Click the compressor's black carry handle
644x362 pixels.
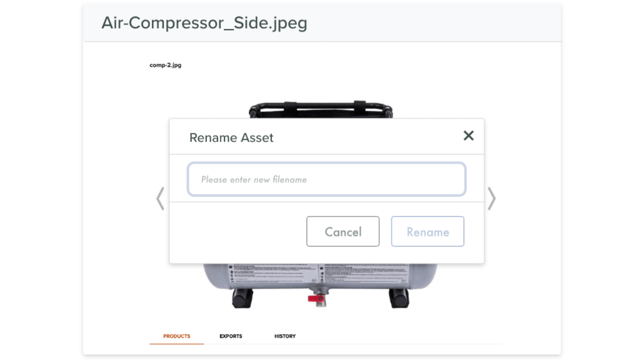coord(321,109)
